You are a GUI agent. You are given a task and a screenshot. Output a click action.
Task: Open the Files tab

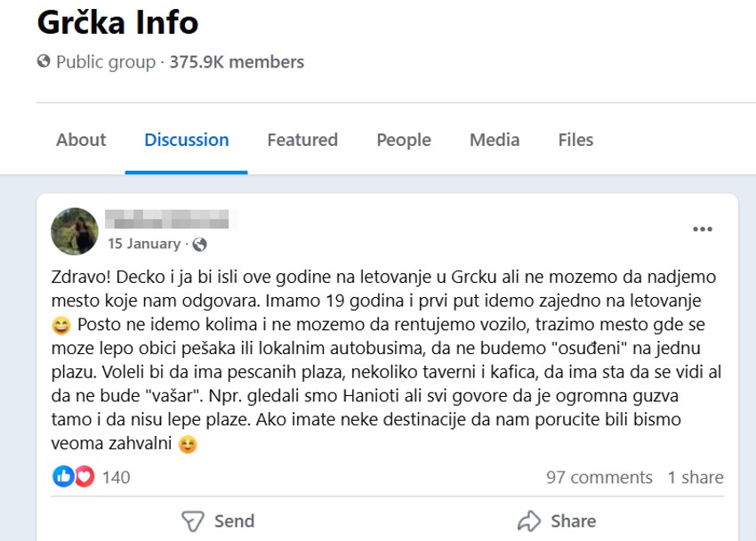pos(575,140)
